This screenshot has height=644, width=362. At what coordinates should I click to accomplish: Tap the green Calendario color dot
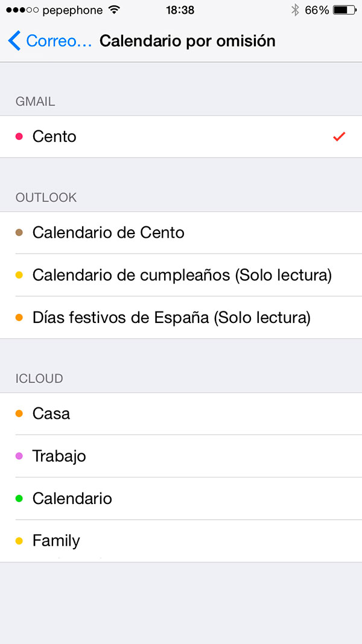[x=19, y=499]
